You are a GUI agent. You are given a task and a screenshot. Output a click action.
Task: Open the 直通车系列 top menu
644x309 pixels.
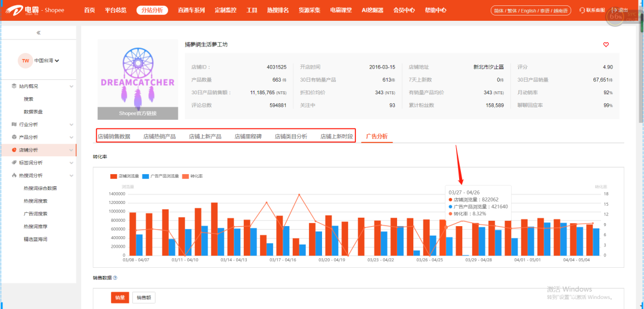point(190,11)
